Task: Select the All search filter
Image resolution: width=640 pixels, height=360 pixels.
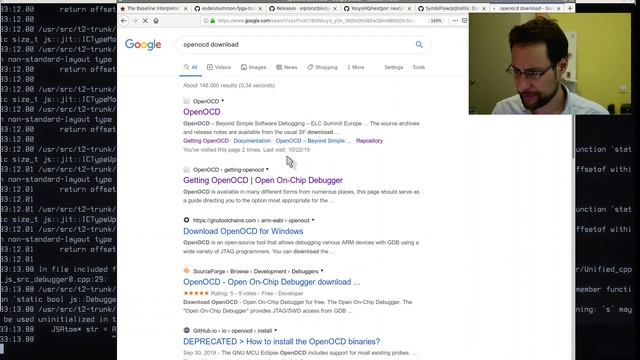Action: pos(190,67)
